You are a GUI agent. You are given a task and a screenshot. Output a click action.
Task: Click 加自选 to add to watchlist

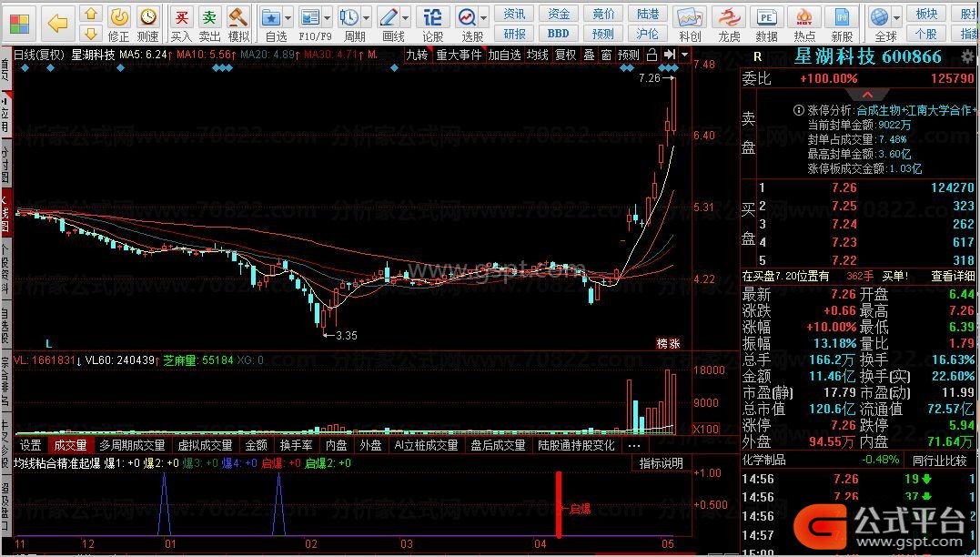pyautogui.click(x=504, y=55)
